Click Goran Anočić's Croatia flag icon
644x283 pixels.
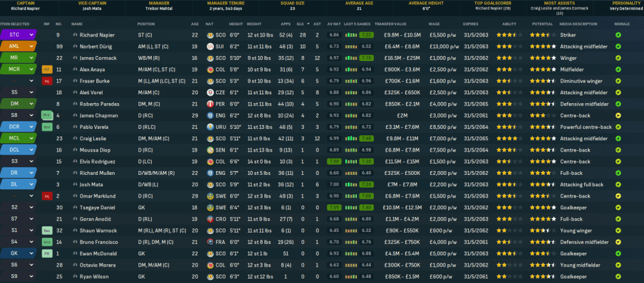210,219
